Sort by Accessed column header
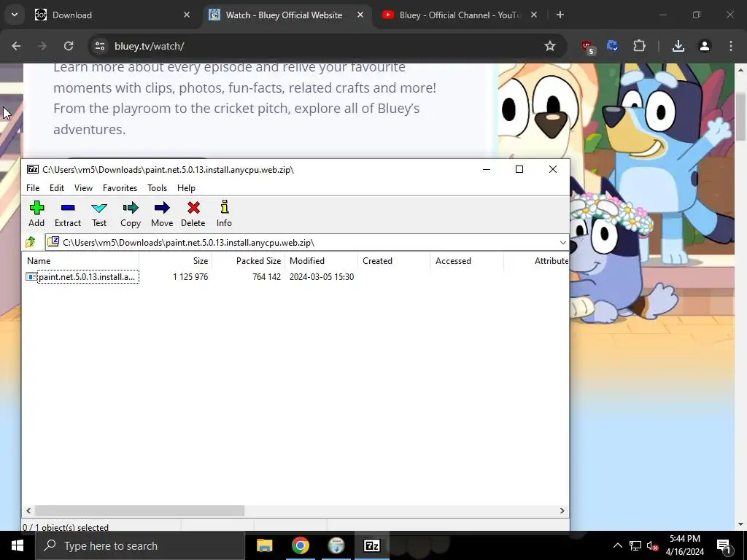 coord(468,261)
